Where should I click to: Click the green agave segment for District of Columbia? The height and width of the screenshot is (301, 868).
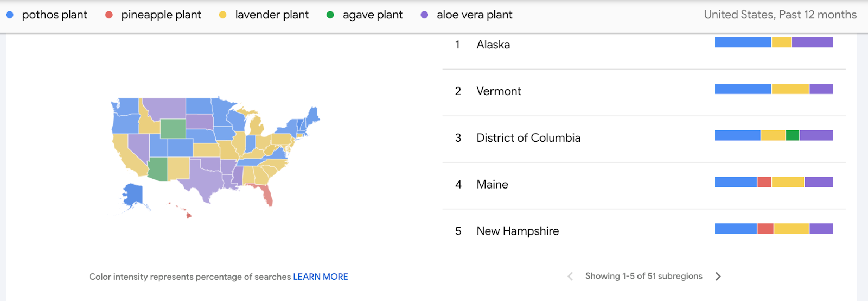pos(793,135)
